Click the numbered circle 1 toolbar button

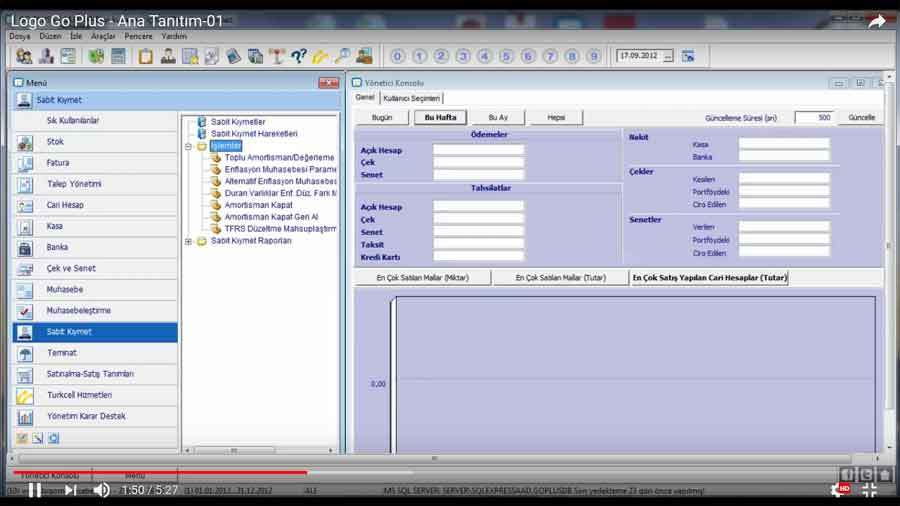coord(419,56)
